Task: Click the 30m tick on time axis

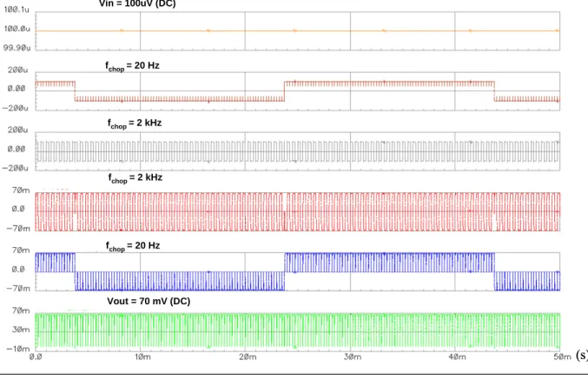Action: point(353,357)
